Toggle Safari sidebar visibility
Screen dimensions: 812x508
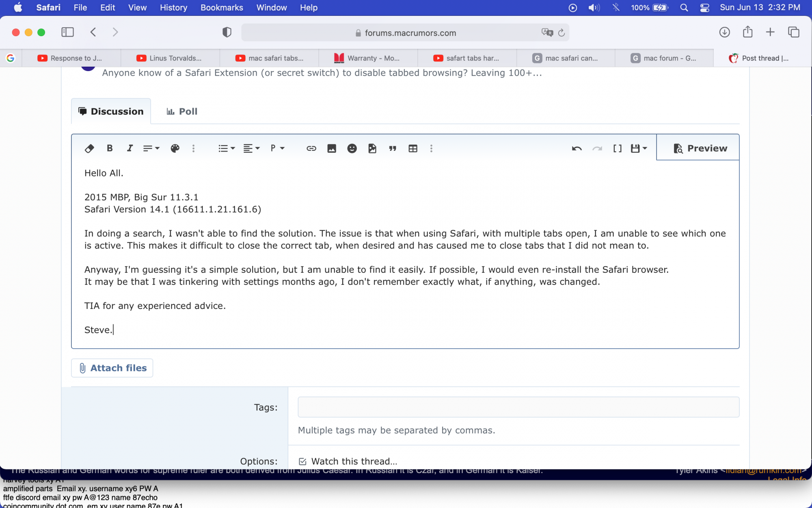point(67,32)
